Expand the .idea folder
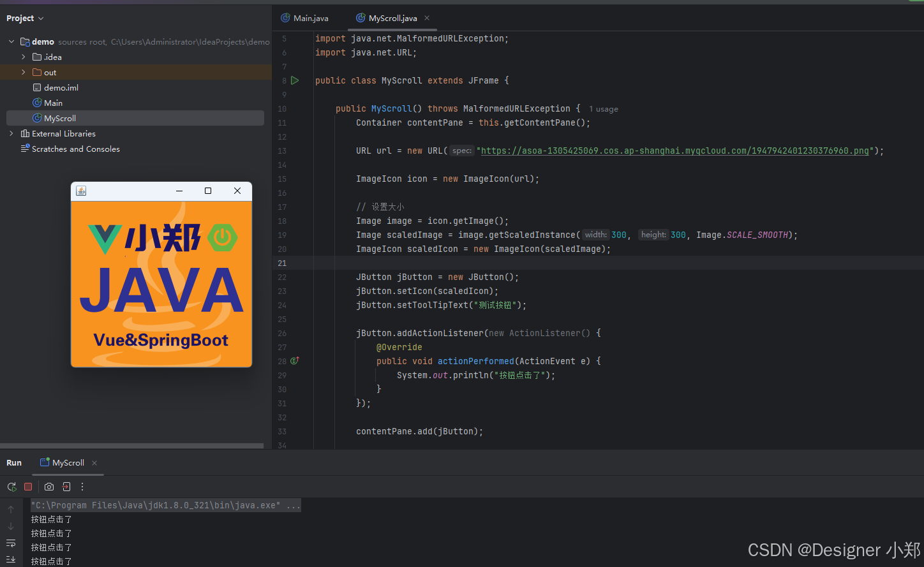Screen dimensions: 924x567 [24, 57]
